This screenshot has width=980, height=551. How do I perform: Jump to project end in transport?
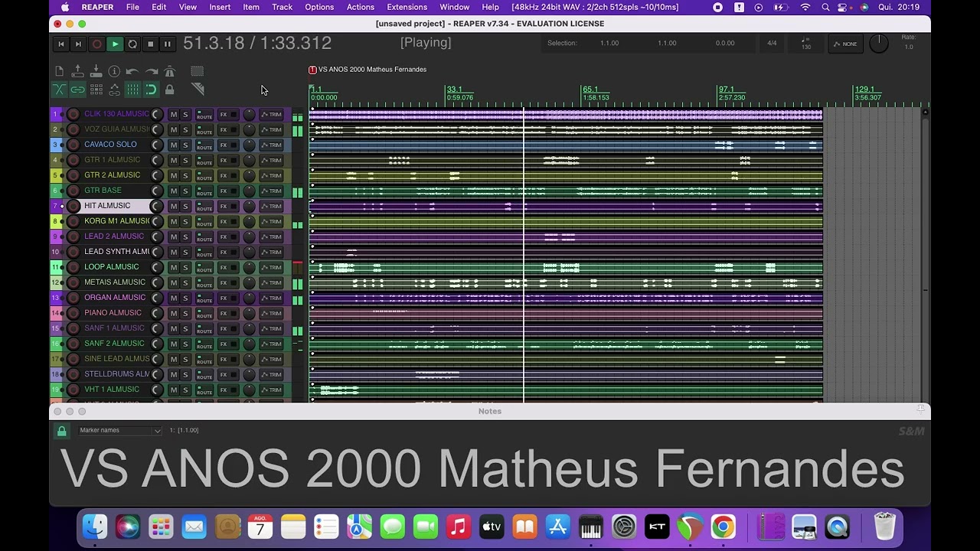[x=78, y=44]
